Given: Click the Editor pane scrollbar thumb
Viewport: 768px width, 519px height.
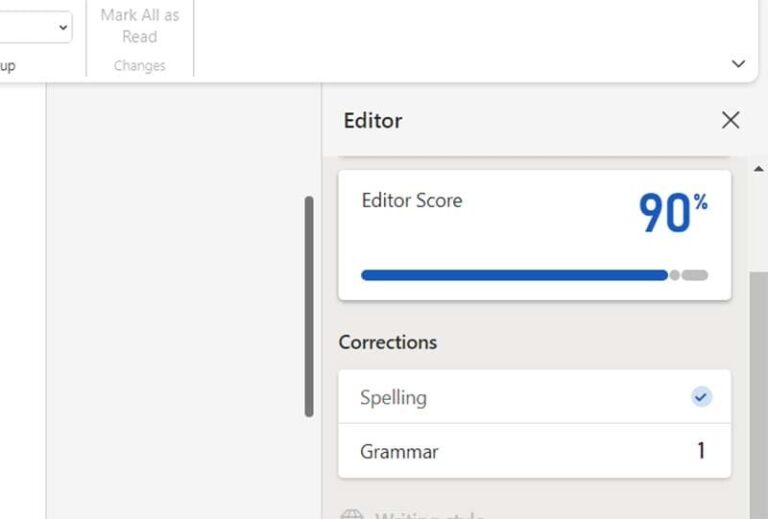Looking at the screenshot, I should pyautogui.click(x=758, y=396).
